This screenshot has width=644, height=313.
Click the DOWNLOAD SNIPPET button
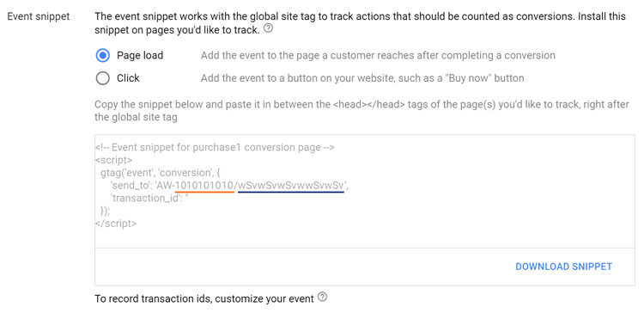coord(563,267)
